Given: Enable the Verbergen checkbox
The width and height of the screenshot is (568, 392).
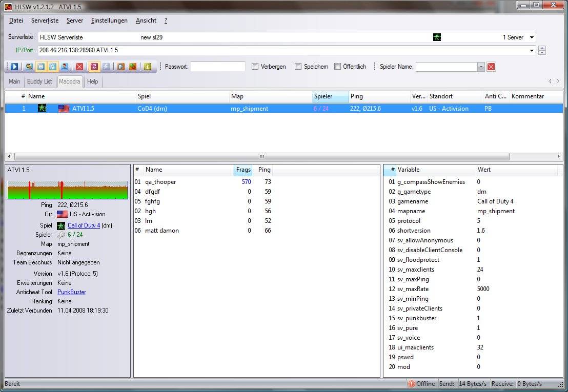Looking at the screenshot, I should (x=255, y=67).
